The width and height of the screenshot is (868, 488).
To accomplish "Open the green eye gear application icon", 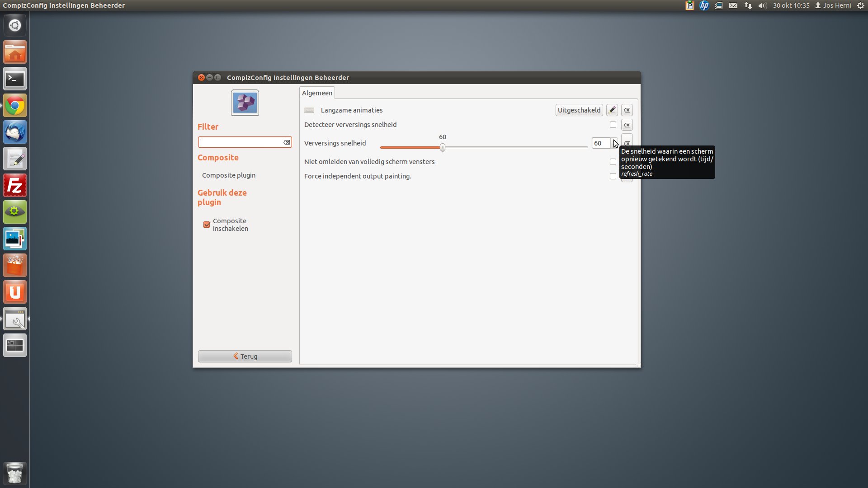I will tap(15, 212).
